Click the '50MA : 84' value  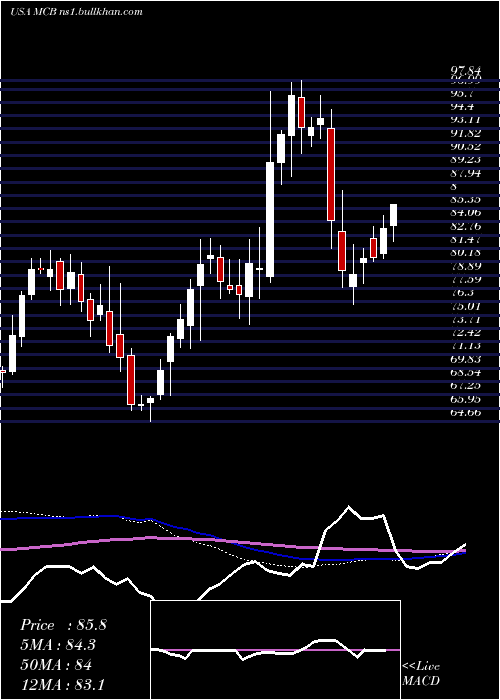coord(56,665)
